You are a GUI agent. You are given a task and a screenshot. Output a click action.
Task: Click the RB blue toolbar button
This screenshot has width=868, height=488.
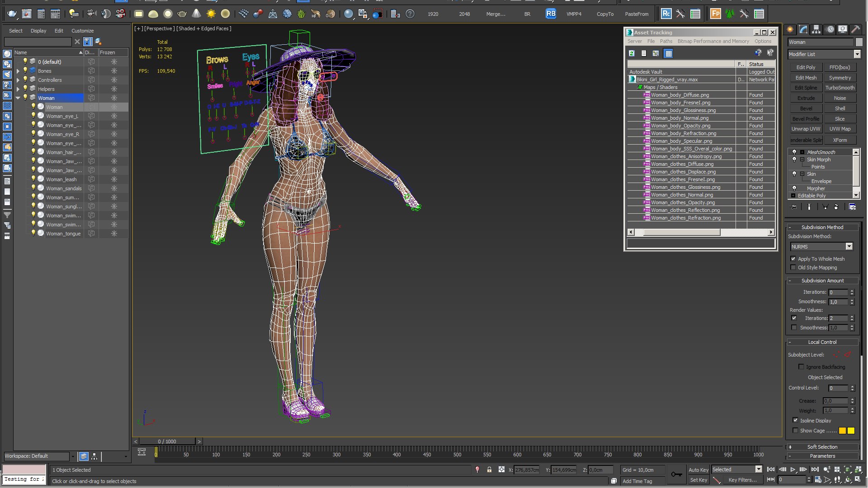550,14
